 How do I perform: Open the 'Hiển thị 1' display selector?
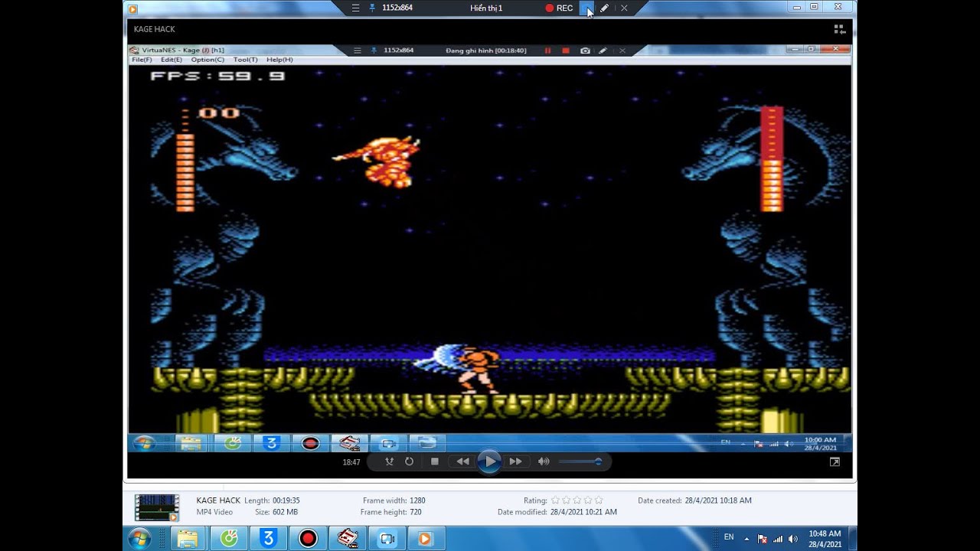[x=486, y=8]
